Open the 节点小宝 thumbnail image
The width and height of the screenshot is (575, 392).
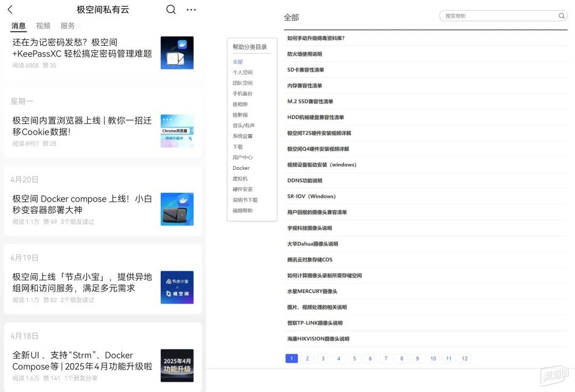pyautogui.click(x=177, y=287)
